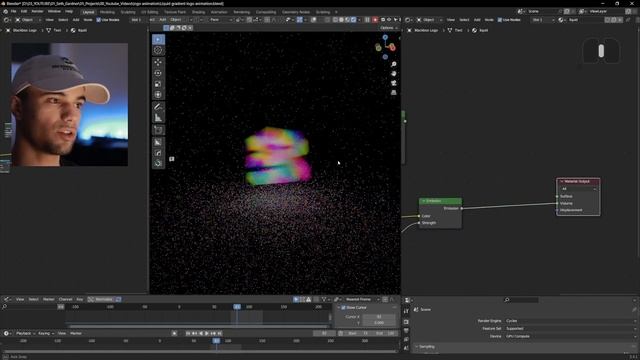640x360 pixels.
Task: Open the File menu
Action: [x=13, y=11]
